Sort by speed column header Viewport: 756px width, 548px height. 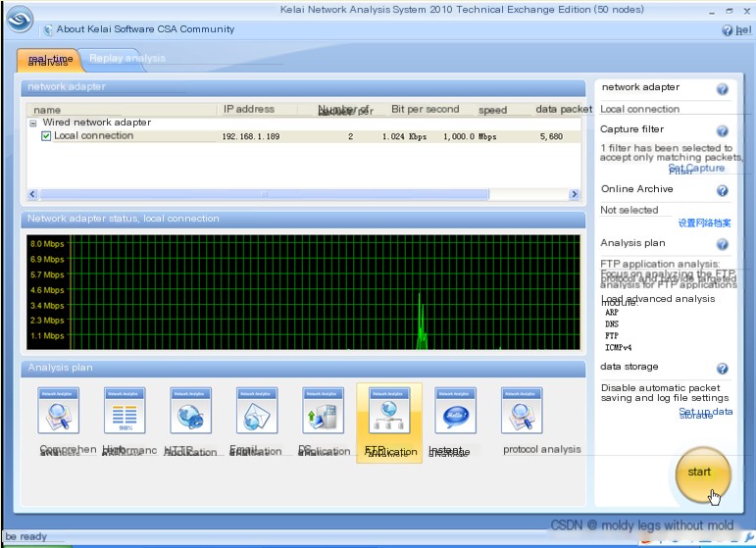[x=492, y=111]
